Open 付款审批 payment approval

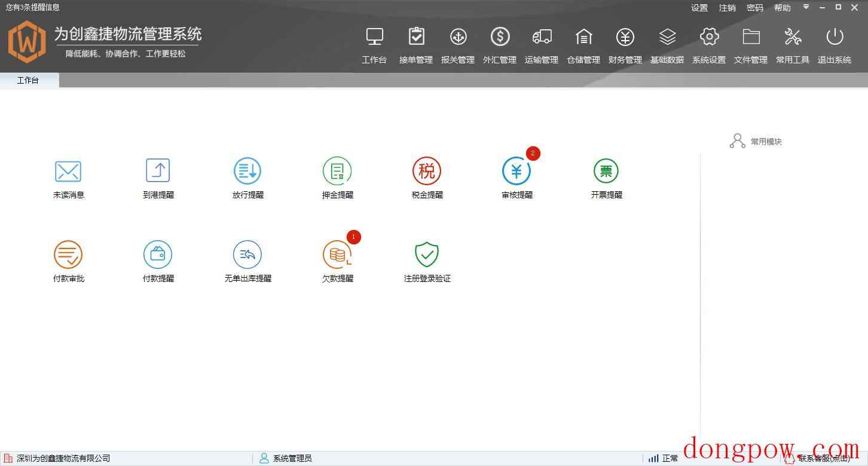pyautogui.click(x=68, y=255)
